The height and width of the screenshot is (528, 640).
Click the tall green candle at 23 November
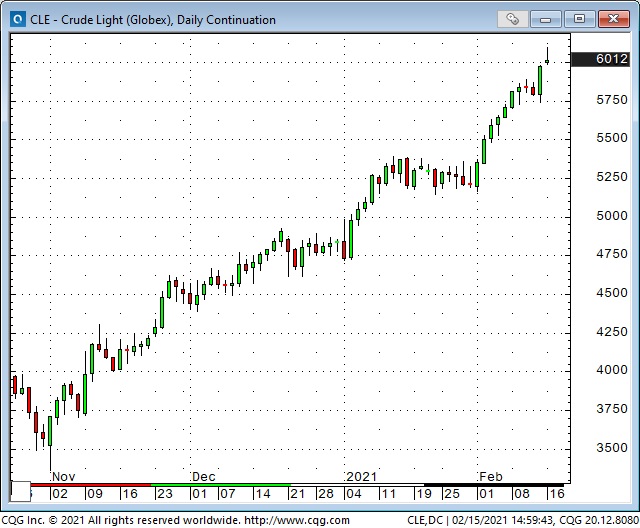coord(162,312)
